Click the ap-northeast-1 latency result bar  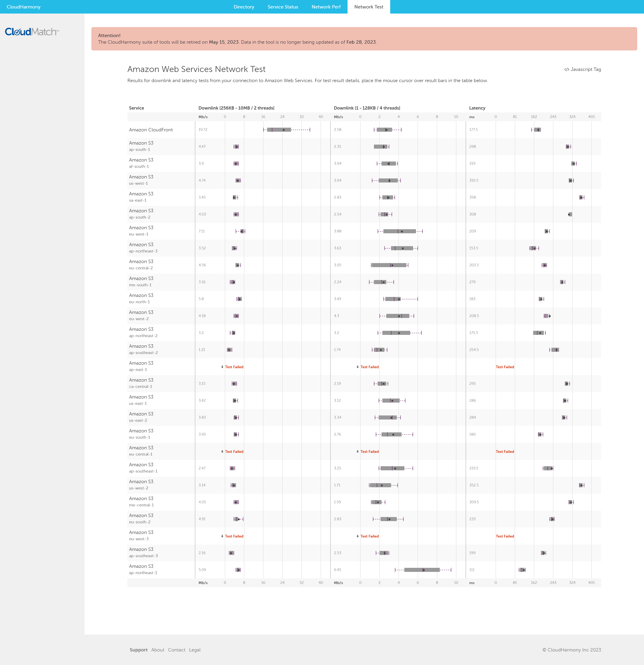(522, 570)
